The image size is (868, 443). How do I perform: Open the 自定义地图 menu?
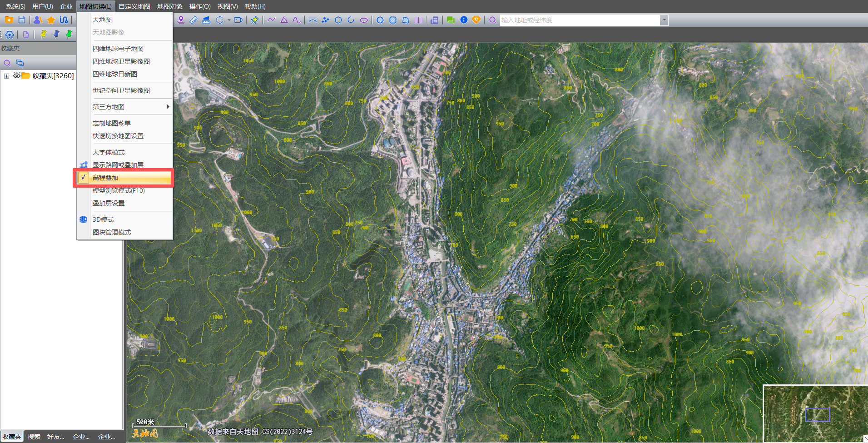pos(134,6)
